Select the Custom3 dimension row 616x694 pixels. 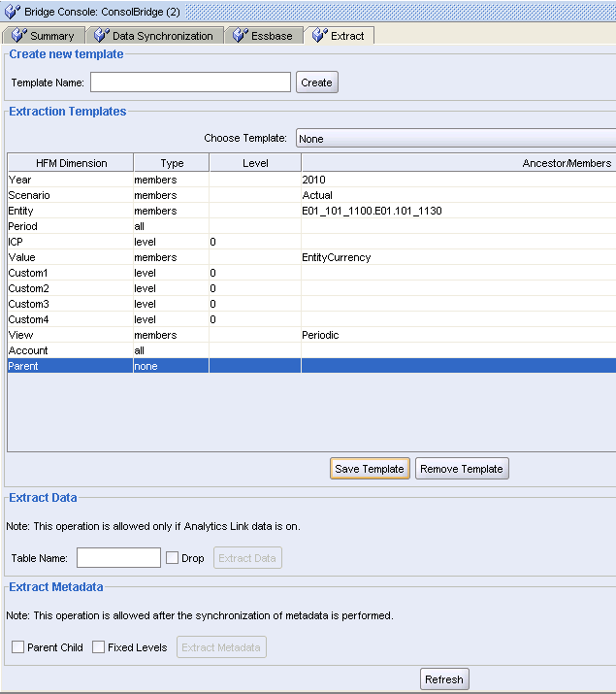click(x=311, y=304)
